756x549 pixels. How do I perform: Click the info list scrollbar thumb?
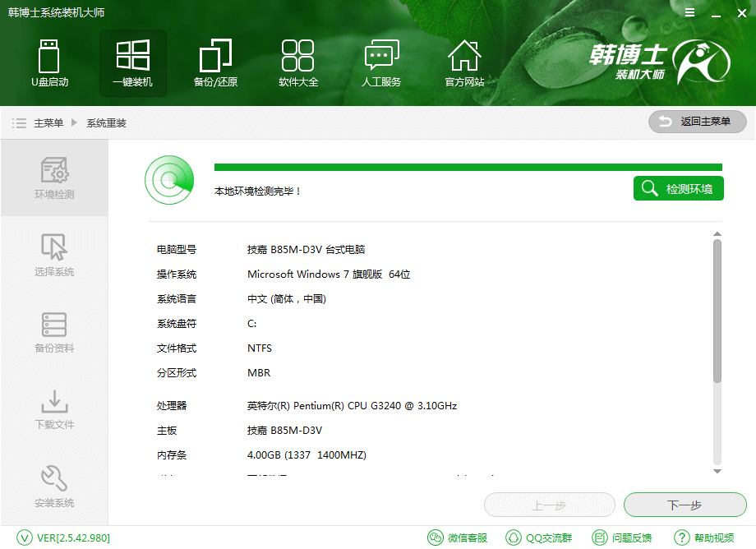(717, 311)
